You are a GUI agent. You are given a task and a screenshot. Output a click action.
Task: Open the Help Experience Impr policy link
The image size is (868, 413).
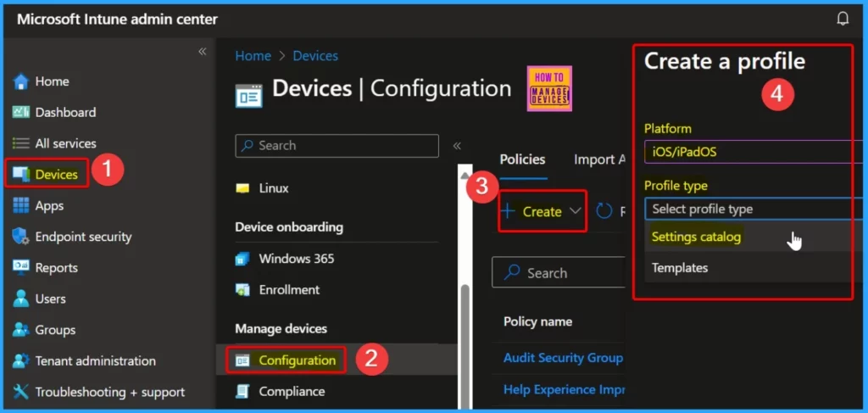coord(563,390)
